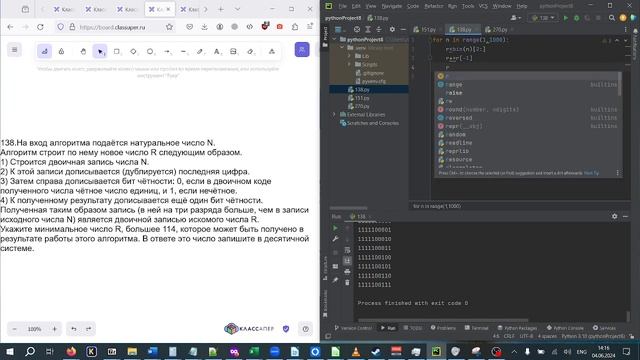Open the Refactor menu in PyCharm
Screen dimensions: 640x360
pos(433,6)
